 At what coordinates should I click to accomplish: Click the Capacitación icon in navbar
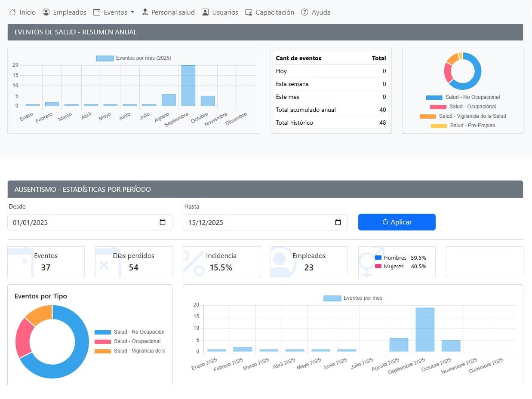pyautogui.click(x=249, y=12)
